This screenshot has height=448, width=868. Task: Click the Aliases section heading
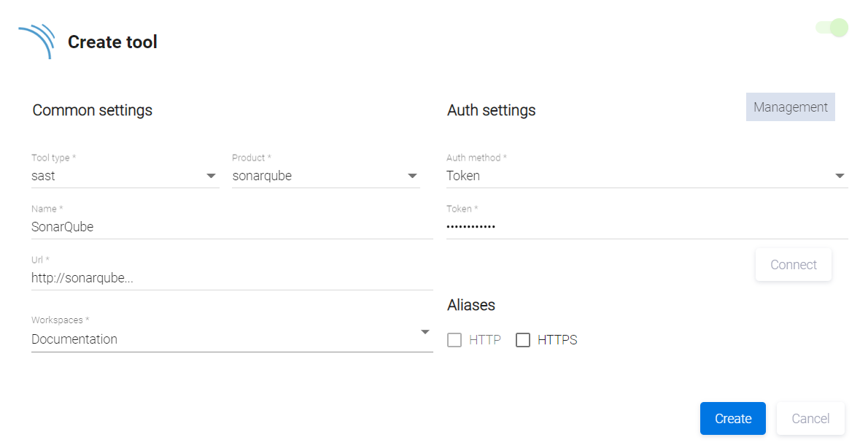coord(471,305)
